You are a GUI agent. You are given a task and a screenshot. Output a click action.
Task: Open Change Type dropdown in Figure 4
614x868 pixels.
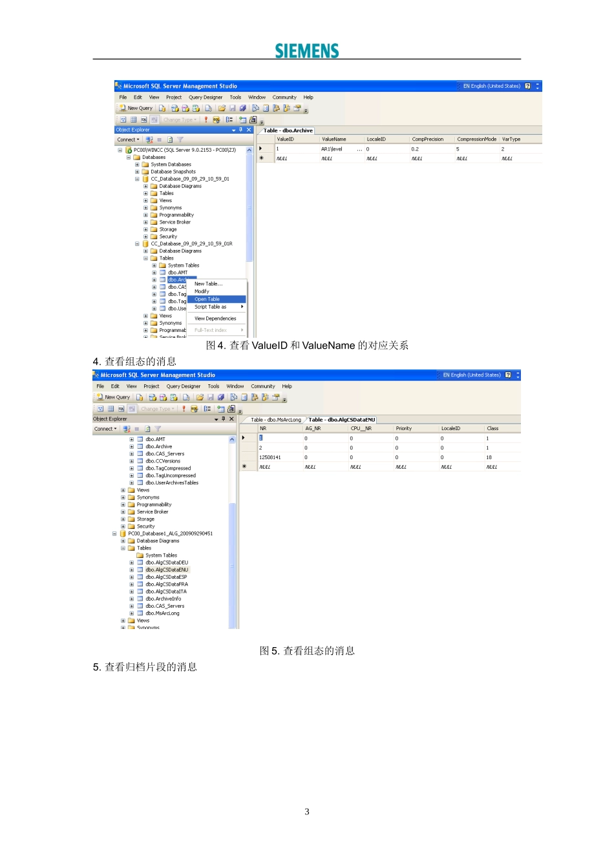point(180,119)
